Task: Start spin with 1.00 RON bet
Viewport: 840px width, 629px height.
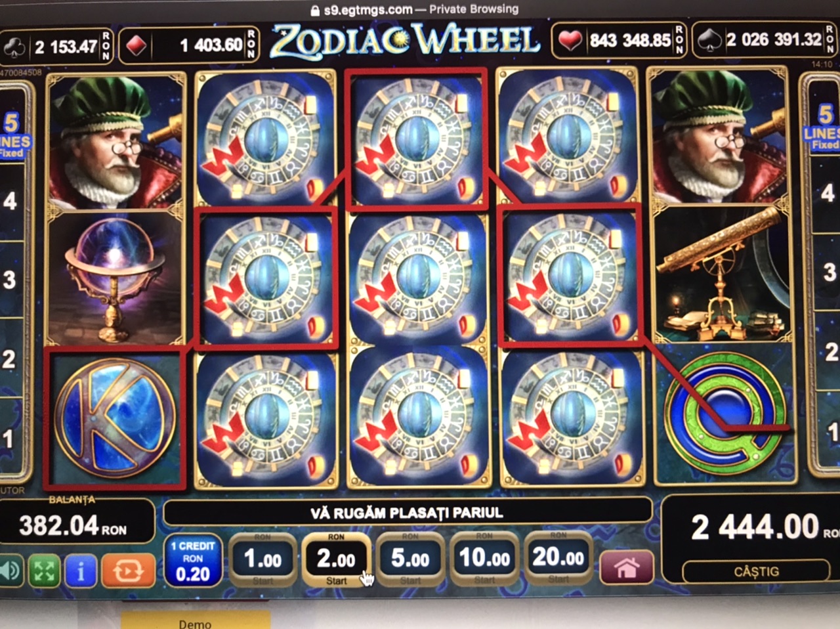Action: [262, 560]
